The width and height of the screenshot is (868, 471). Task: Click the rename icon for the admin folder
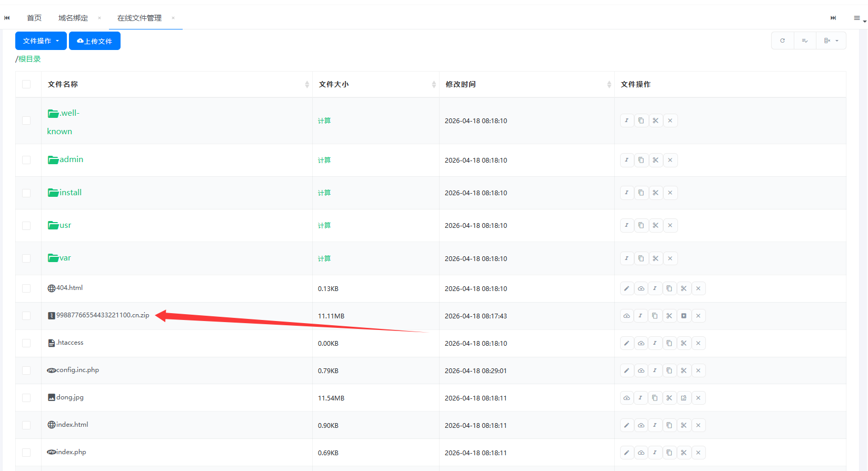(626, 160)
